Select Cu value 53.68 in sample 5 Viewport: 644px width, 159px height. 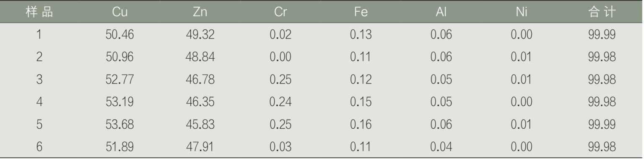pyautogui.click(x=120, y=124)
